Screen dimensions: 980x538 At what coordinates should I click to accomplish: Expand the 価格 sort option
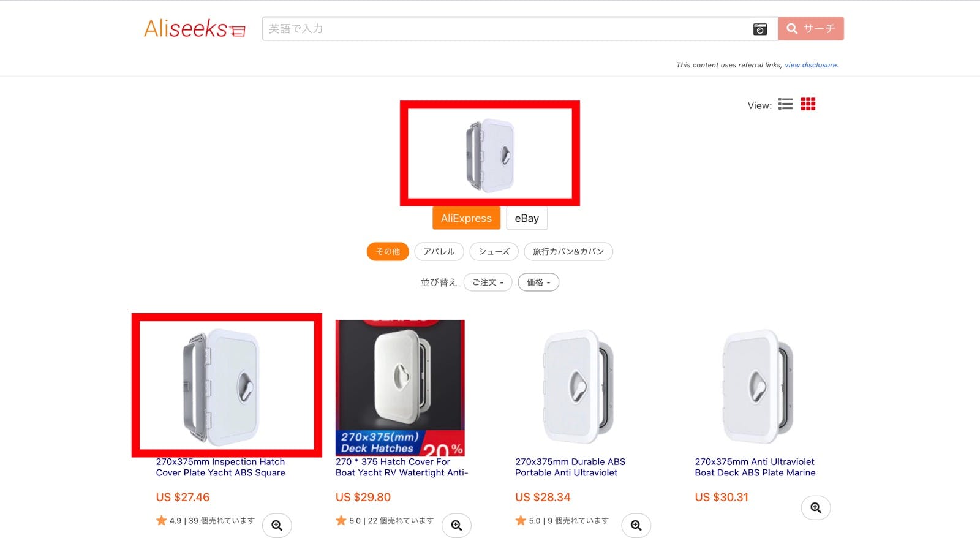click(x=538, y=282)
